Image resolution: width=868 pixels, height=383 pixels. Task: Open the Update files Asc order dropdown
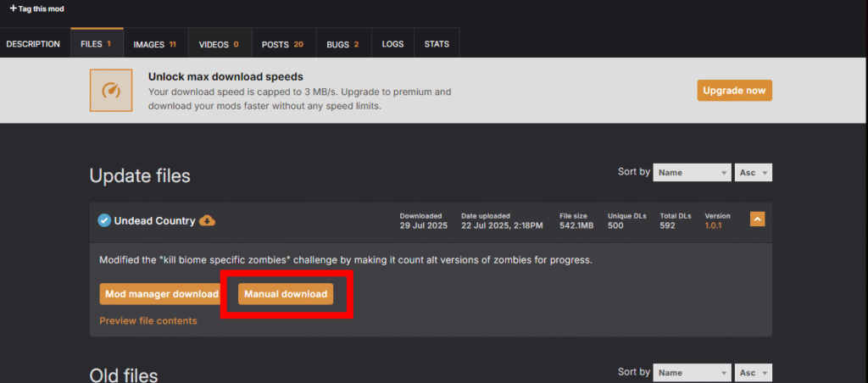coord(753,173)
